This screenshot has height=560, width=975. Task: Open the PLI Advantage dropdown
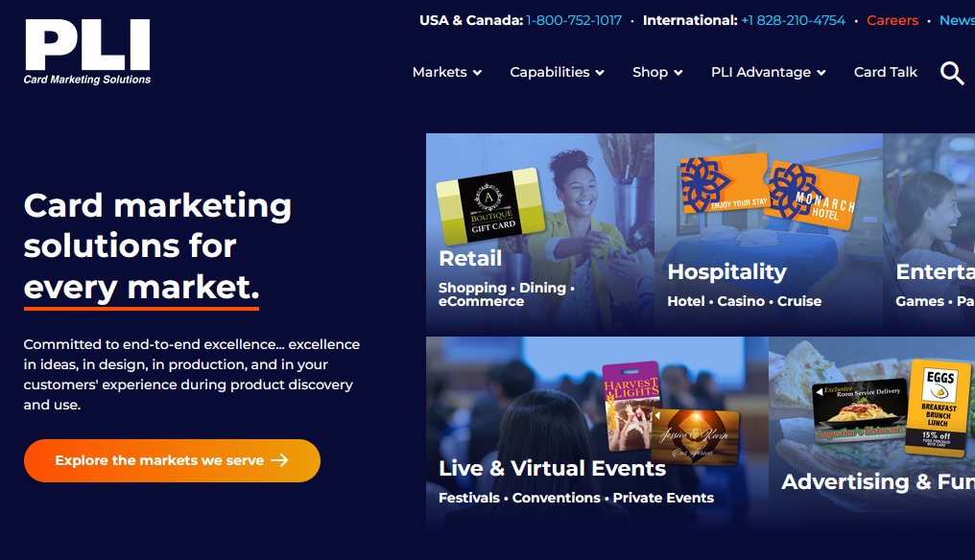[x=768, y=72]
